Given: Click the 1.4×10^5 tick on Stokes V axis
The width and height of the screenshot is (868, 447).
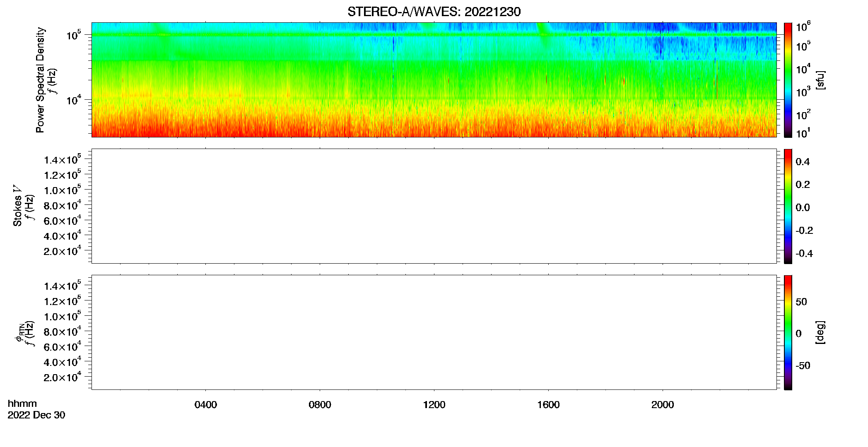Looking at the screenshot, I should point(62,159).
